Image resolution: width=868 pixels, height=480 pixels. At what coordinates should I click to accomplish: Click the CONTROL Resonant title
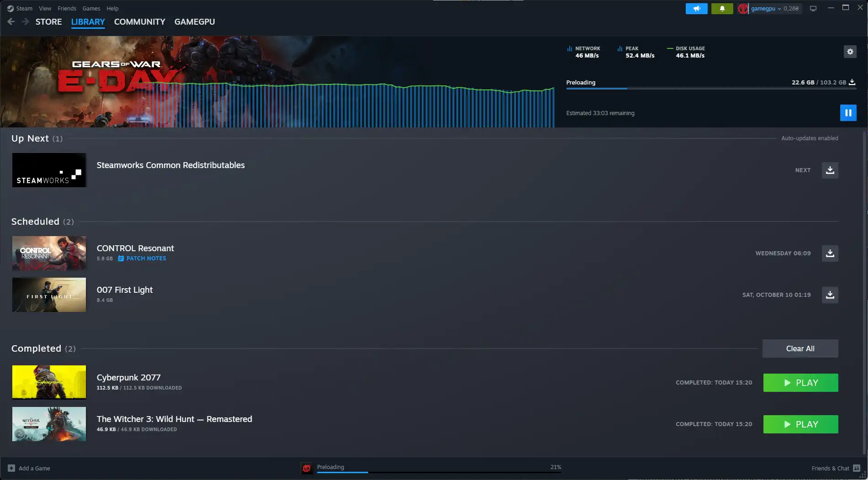(x=135, y=248)
